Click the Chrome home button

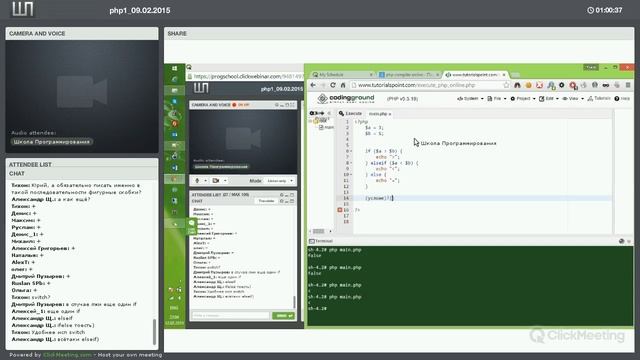click(343, 85)
